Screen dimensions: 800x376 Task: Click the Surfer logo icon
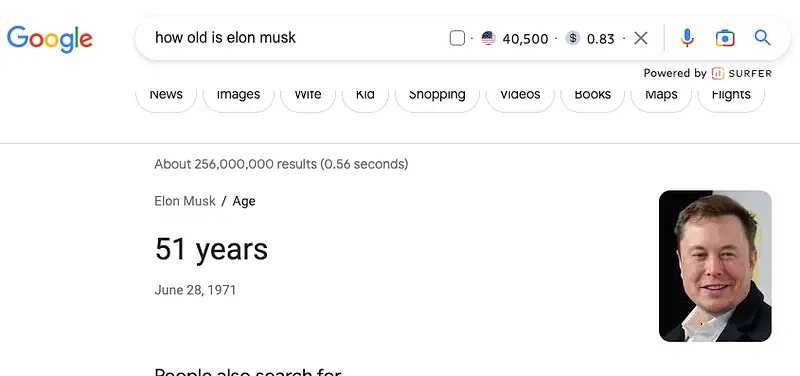tap(718, 73)
